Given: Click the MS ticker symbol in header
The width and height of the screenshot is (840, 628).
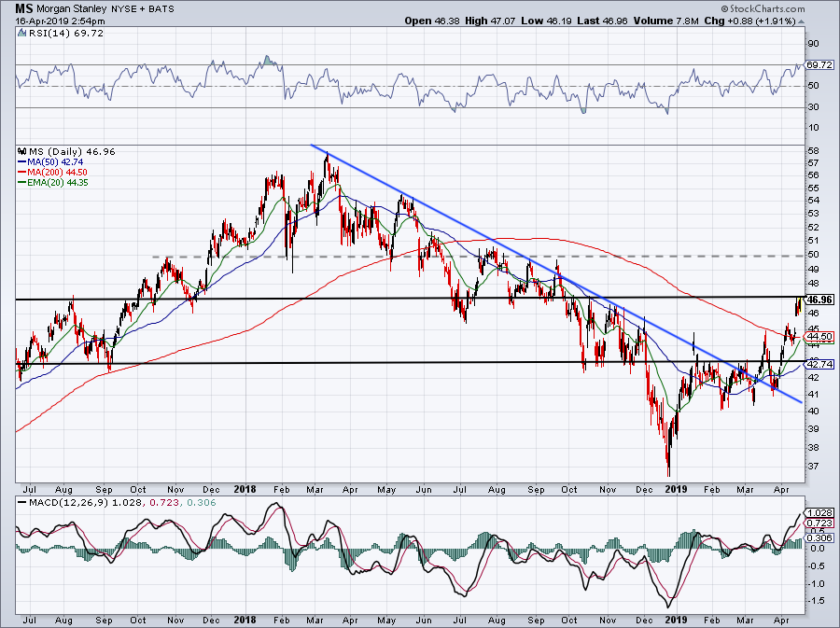Looking at the screenshot, I should pos(24,8).
